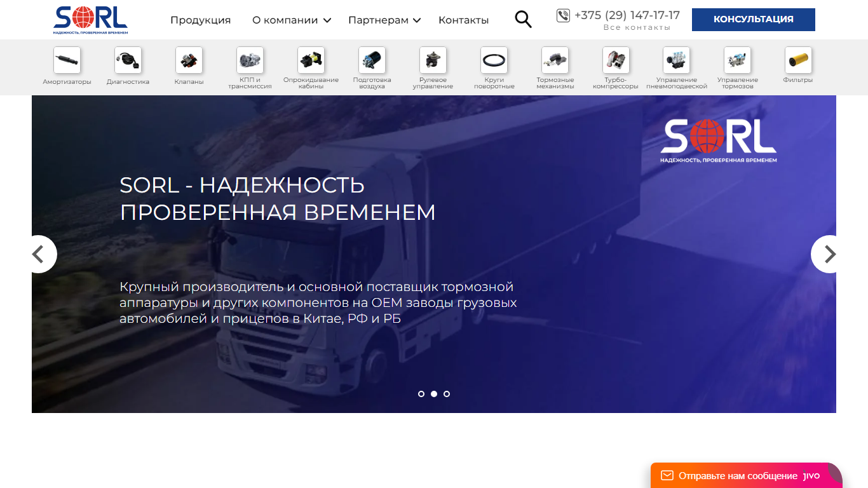Click the envelope icon in chat widget
Image resolution: width=868 pixels, height=488 pixels.
tap(667, 475)
